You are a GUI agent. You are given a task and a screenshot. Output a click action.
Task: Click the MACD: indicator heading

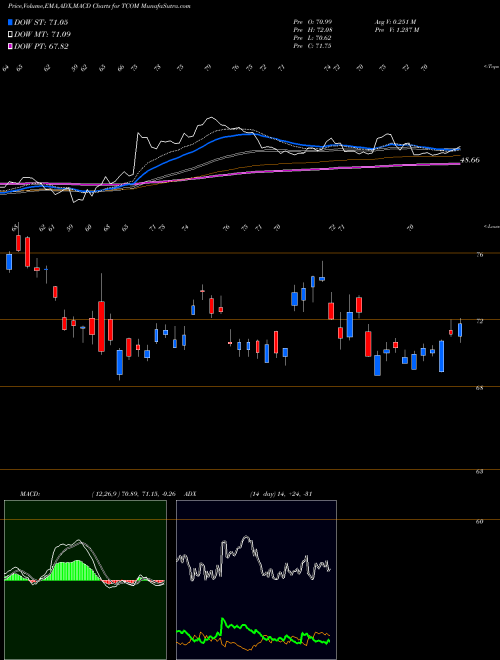pyautogui.click(x=30, y=494)
